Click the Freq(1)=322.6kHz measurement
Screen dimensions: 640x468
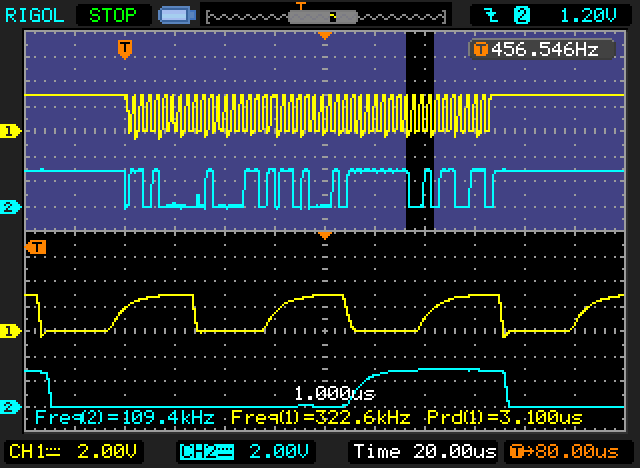320,417
